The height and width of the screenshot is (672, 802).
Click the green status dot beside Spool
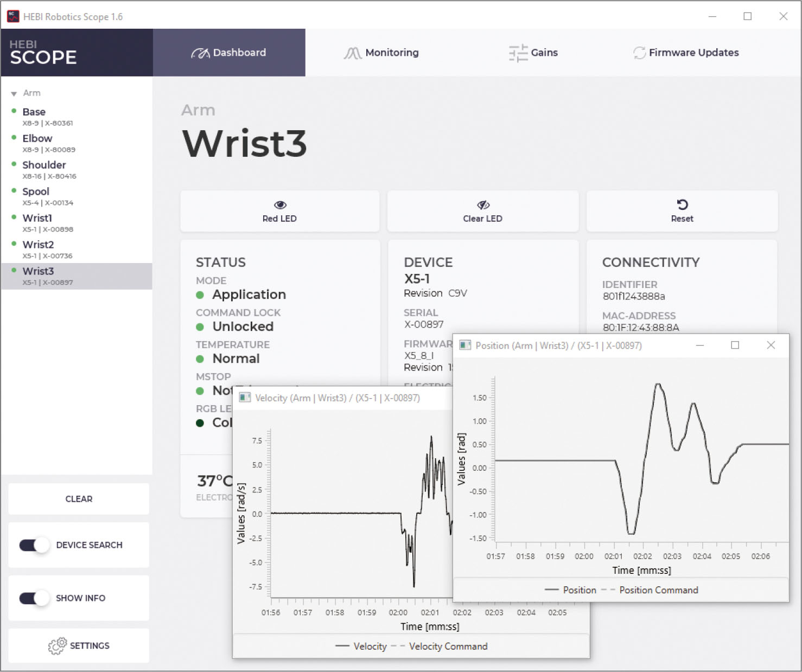[x=14, y=191]
